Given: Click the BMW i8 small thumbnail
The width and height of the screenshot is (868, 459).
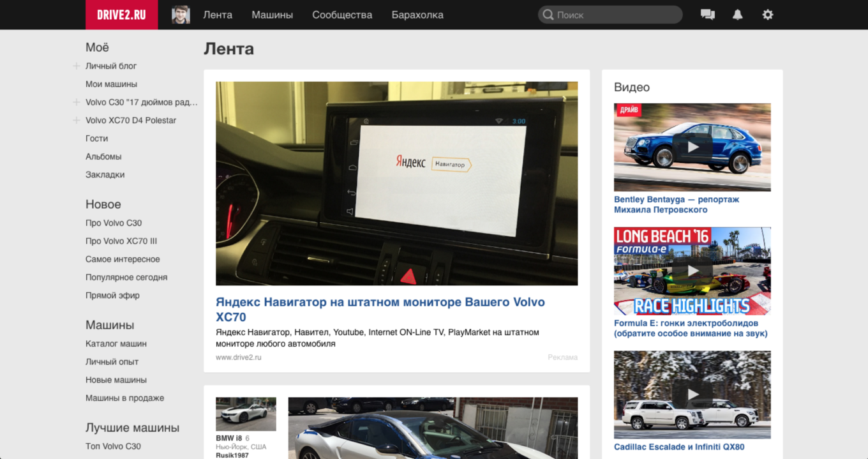Looking at the screenshot, I should [246, 414].
